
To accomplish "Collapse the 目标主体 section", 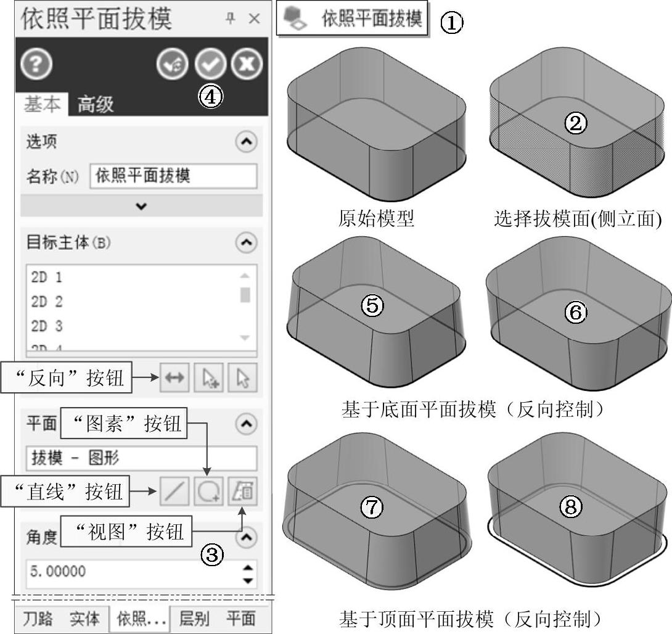I will click(247, 242).
